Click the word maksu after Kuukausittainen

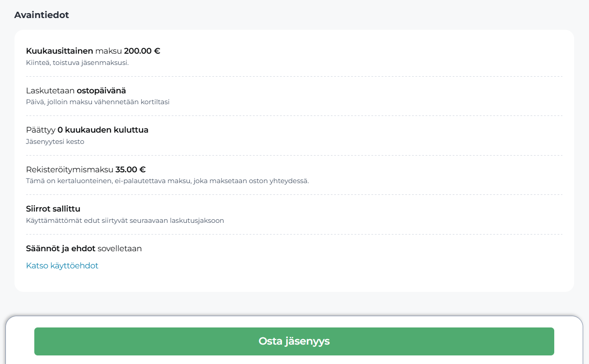pyautogui.click(x=108, y=51)
